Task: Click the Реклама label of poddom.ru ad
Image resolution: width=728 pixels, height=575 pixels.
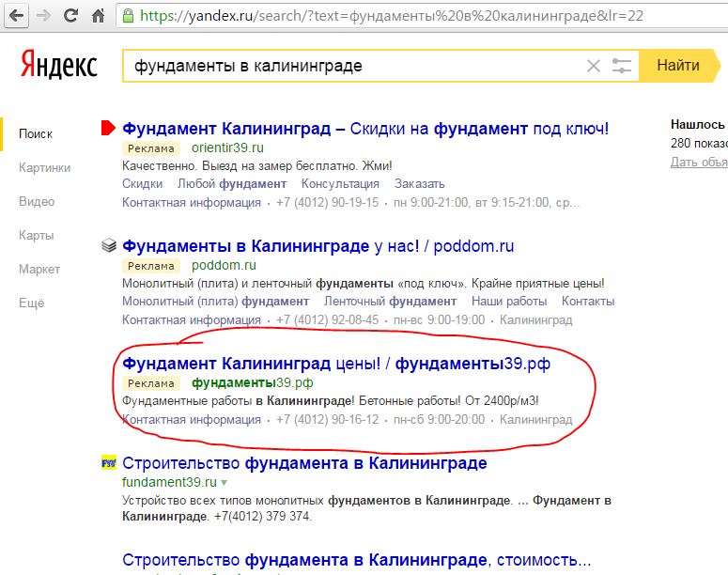Action: pos(151,266)
